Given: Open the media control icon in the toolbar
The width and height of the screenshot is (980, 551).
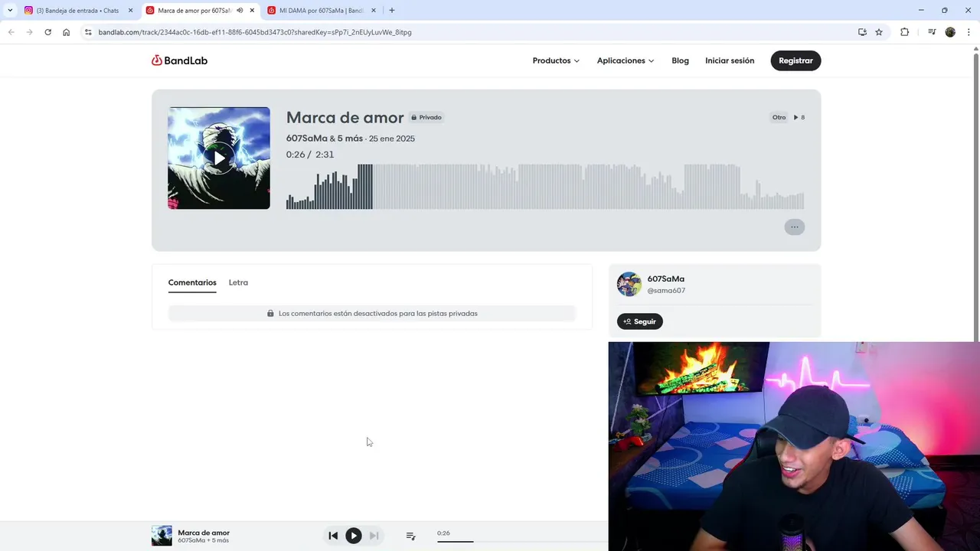Looking at the screenshot, I should 932,32.
